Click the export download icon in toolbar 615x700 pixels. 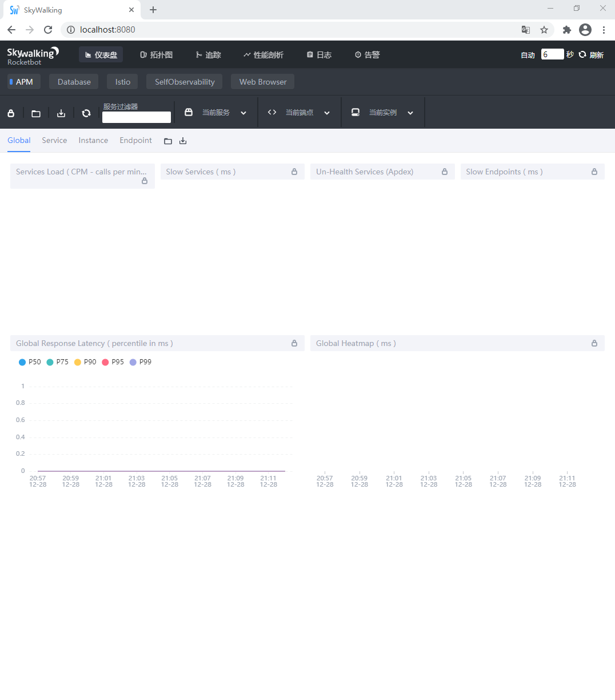(61, 113)
